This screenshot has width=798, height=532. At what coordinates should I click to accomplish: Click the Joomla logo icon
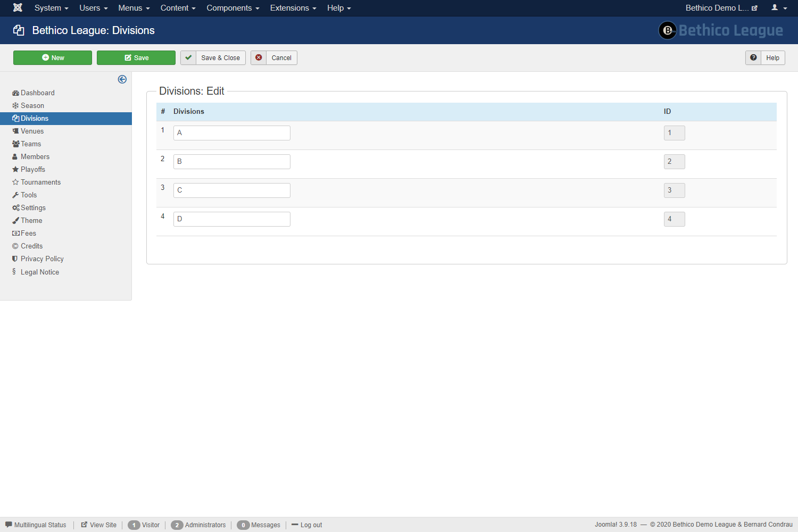[18, 7]
